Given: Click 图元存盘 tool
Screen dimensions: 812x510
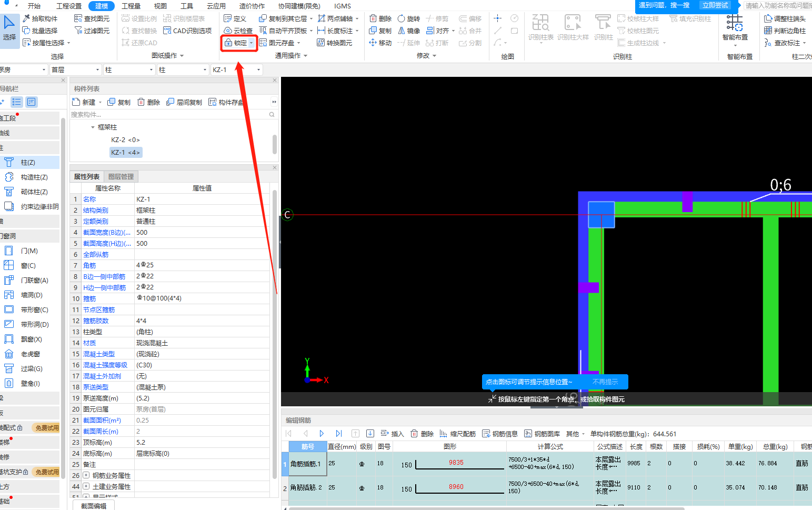Looking at the screenshot, I should [x=277, y=43].
